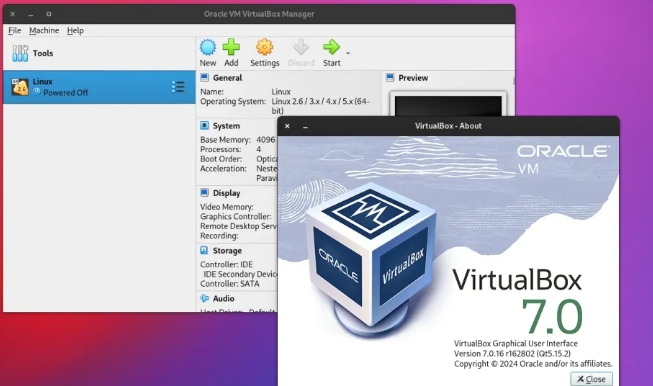Image resolution: width=653 pixels, height=386 pixels.
Task: Click the Storage disk icon
Action: 204,250
